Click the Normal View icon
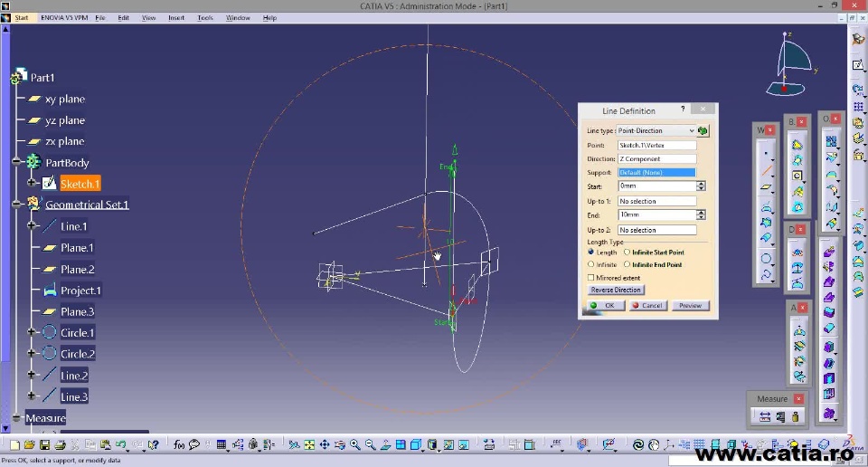The width and height of the screenshot is (868, 467). (385, 445)
